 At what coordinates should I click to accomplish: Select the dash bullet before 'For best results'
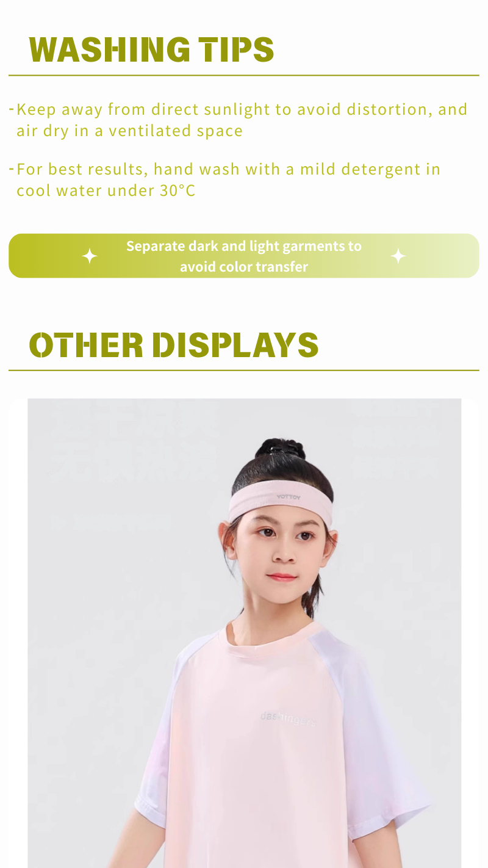point(12,168)
